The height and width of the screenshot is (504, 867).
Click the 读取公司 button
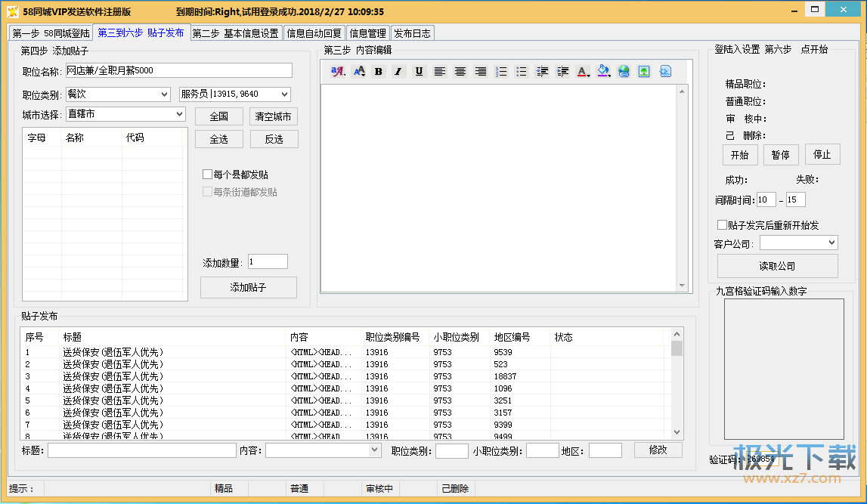777,266
